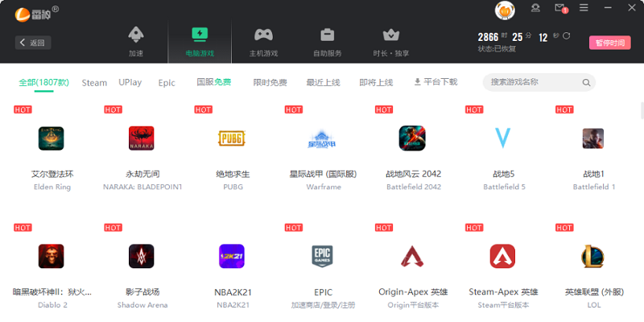Select the NARAKA: BLADEPOINT game icon
The height and width of the screenshot is (322, 644).
coord(142,138)
